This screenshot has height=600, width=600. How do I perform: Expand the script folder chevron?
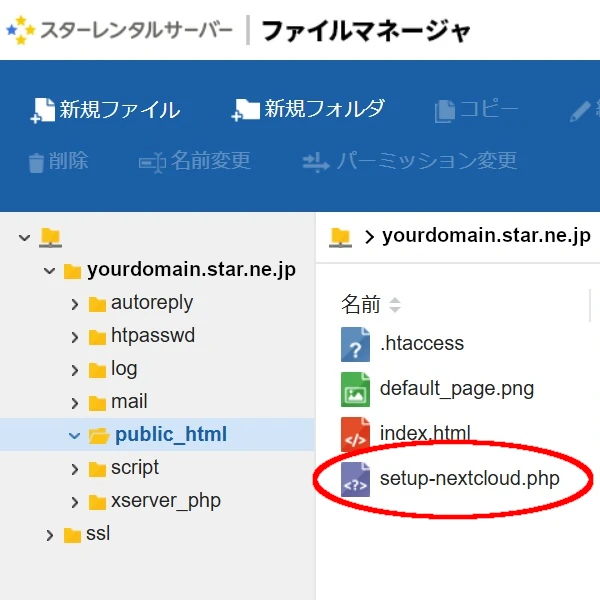(x=75, y=470)
